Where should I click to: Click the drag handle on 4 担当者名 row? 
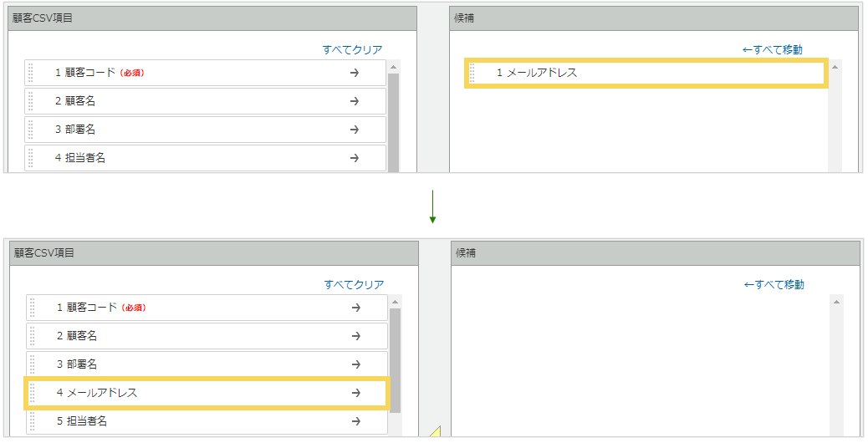31,158
